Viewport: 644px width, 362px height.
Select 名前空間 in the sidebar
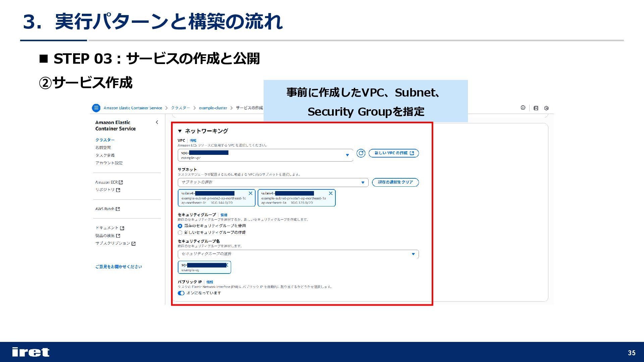click(103, 147)
